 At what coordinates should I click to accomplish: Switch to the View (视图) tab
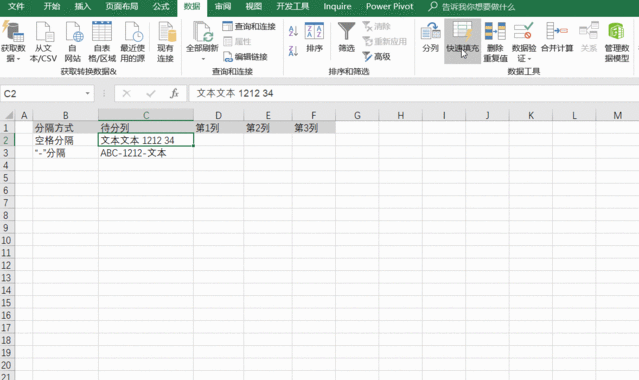coord(253,7)
